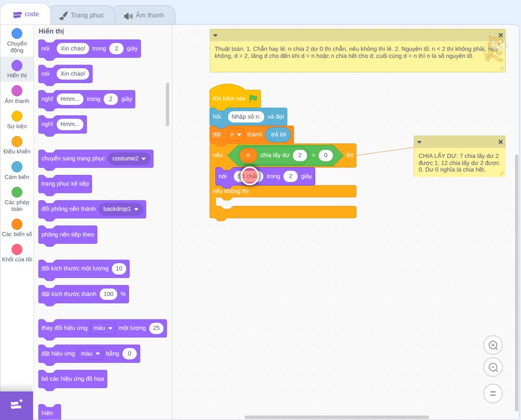
Task: Click the phông nền tiếp theo block
Action: (x=68, y=235)
